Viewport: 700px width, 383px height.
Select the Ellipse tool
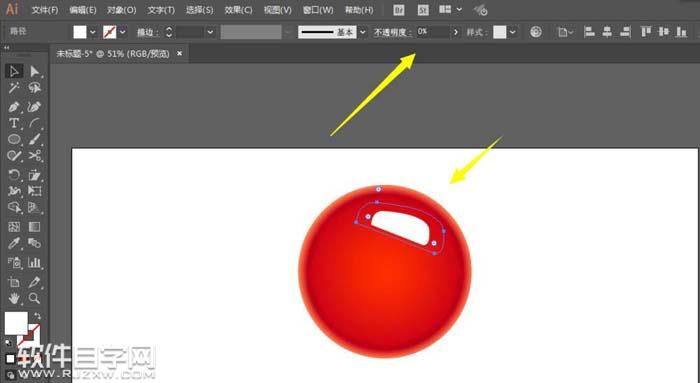pyautogui.click(x=14, y=139)
